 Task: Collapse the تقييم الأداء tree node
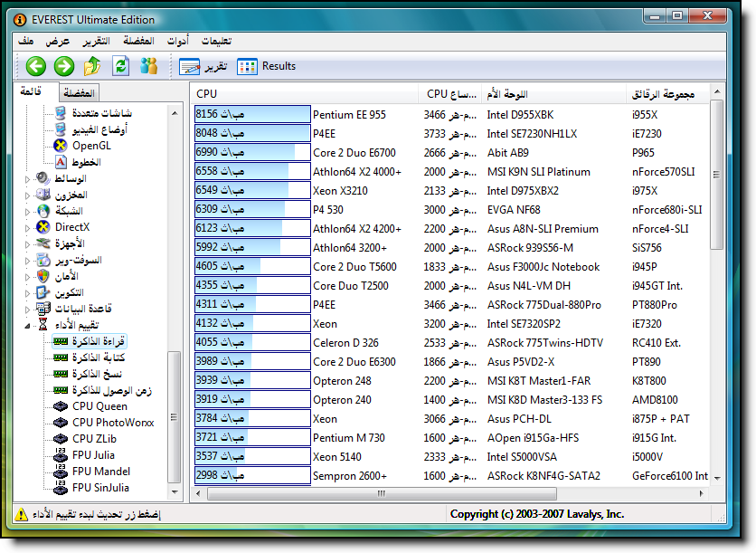point(27,326)
